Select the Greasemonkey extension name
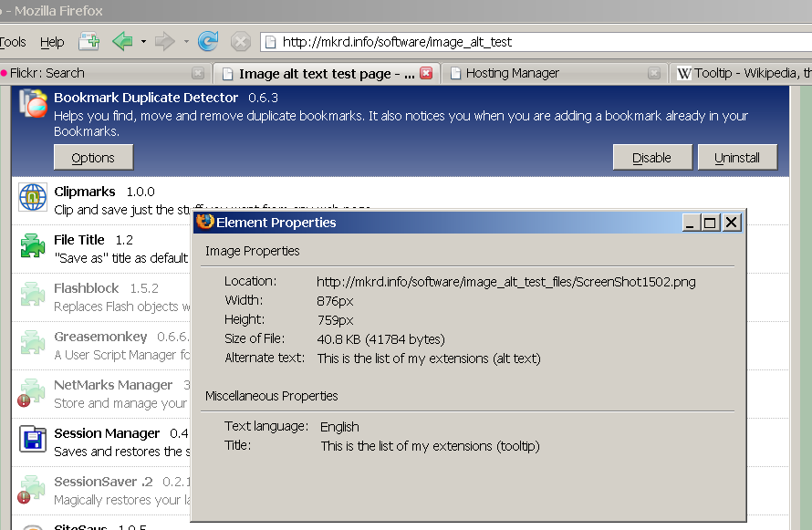The width and height of the screenshot is (812, 530). [x=100, y=337]
